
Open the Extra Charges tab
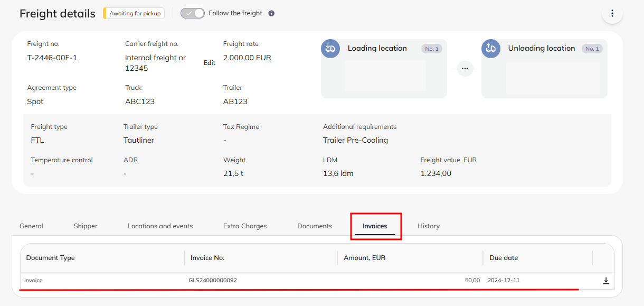(245, 226)
